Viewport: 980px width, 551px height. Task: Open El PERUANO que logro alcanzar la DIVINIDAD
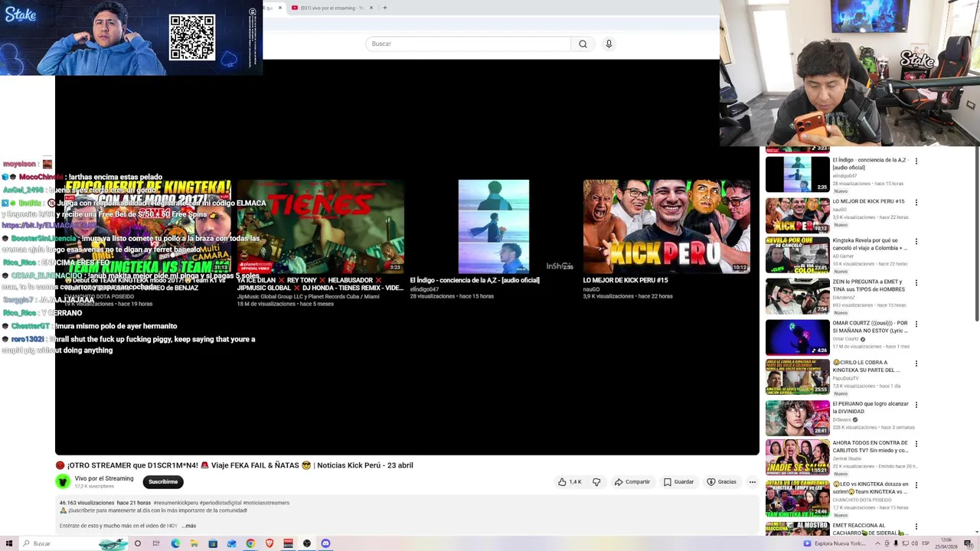pyautogui.click(x=871, y=407)
